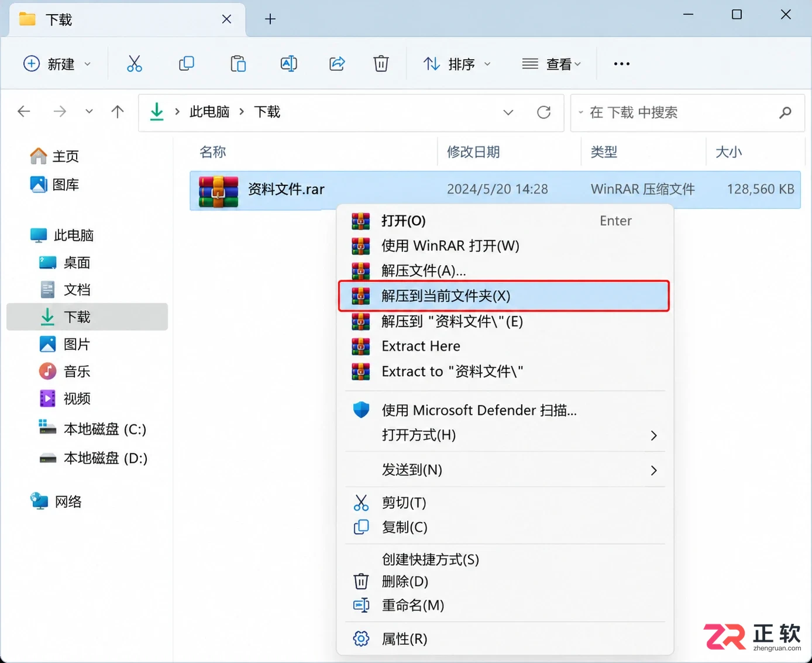Expand the 新建 dropdown button
Image resolution: width=812 pixels, height=663 pixels.
point(57,64)
